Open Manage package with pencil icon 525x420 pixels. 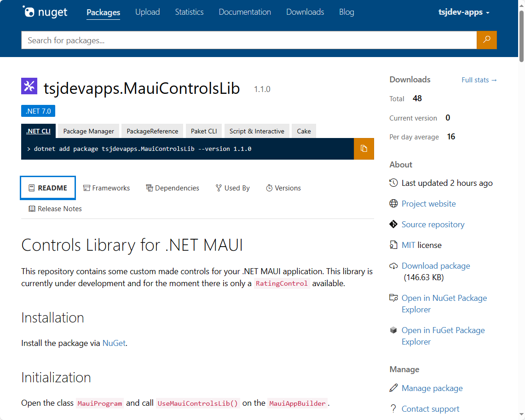tap(432, 388)
